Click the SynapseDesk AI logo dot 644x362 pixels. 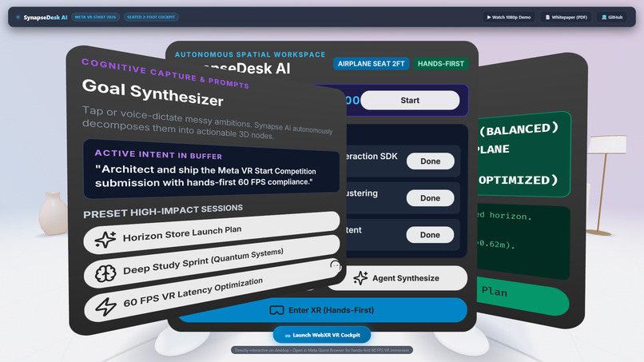click(18, 18)
